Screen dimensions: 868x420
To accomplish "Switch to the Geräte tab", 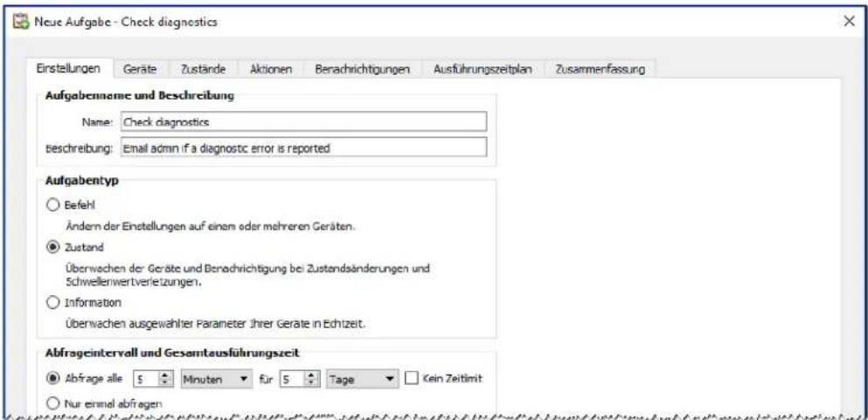I will 141,70.
